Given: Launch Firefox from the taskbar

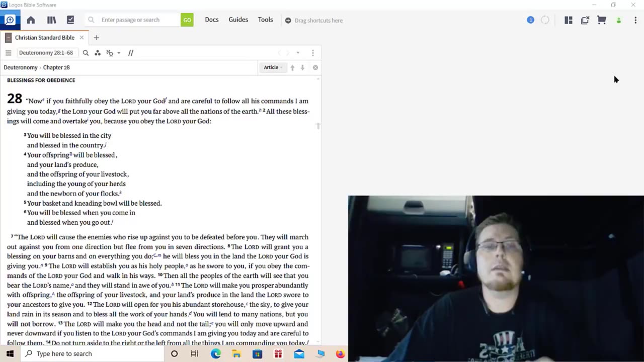Looking at the screenshot, I should point(341,353).
